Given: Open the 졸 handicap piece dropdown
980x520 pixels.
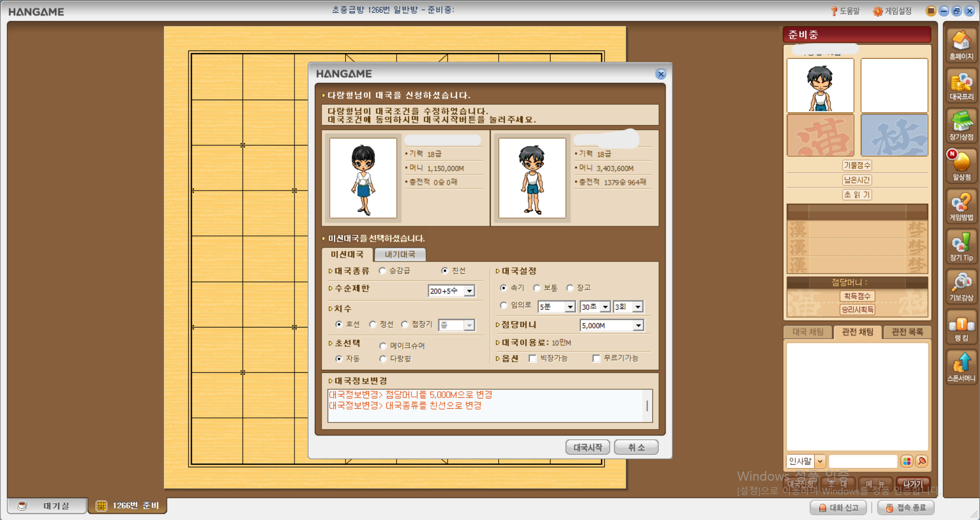Looking at the screenshot, I should pos(457,325).
